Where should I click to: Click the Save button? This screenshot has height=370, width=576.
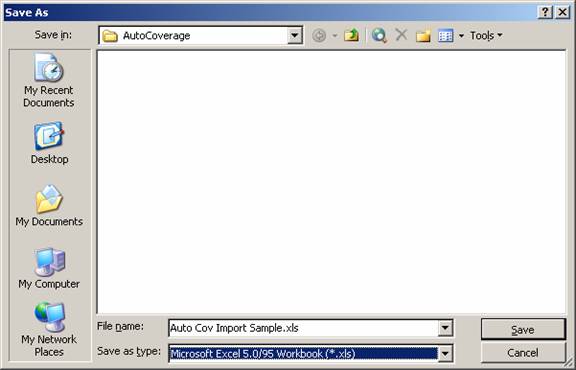coord(523,329)
